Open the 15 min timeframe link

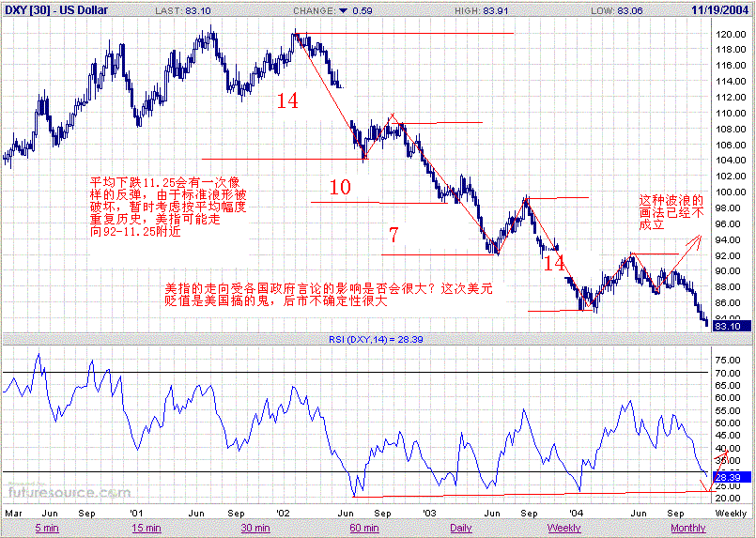pyautogui.click(x=147, y=528)
